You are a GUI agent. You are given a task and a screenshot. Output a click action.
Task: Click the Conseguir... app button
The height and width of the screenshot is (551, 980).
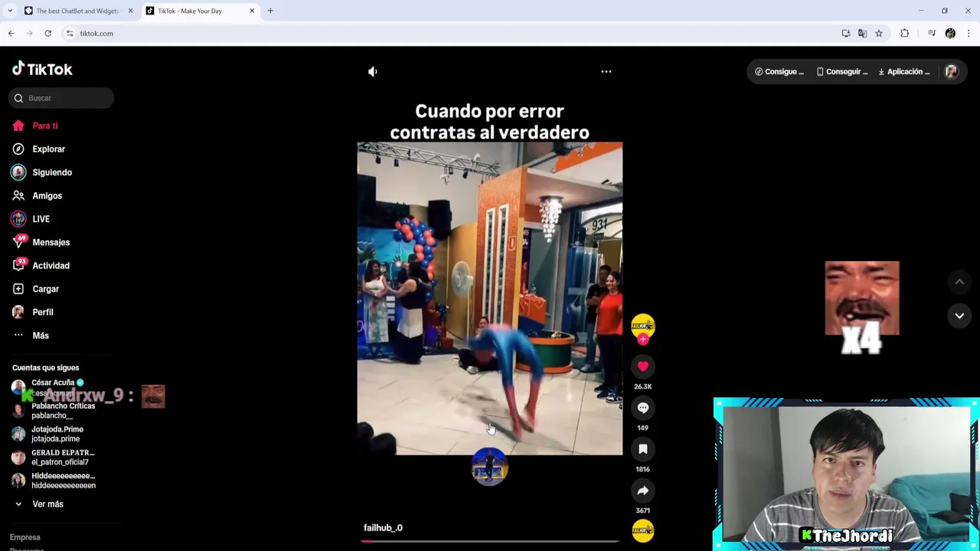(842, 72)
